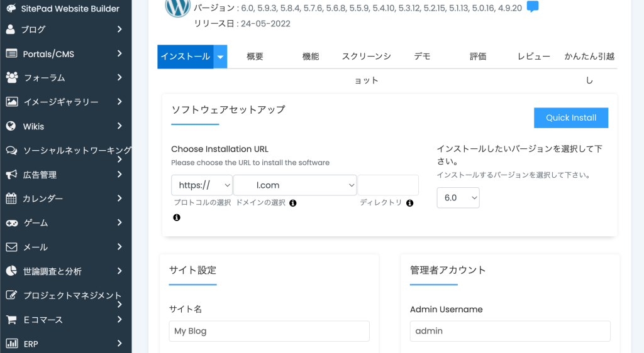
Task: Switch to the 評価 tab
Action: click(x=478, y=57)
